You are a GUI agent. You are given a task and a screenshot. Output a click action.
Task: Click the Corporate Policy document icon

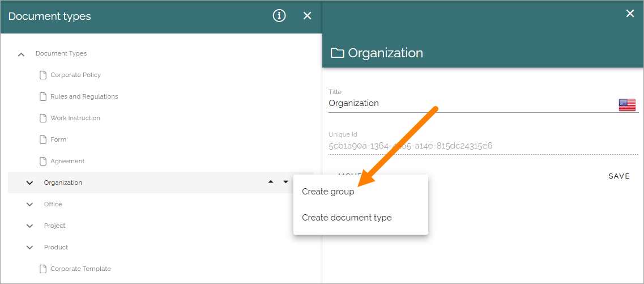coord(42,75)
